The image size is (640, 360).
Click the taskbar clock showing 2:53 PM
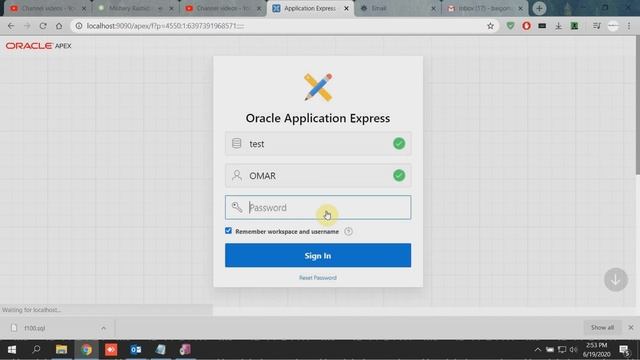tap(596, 350)
